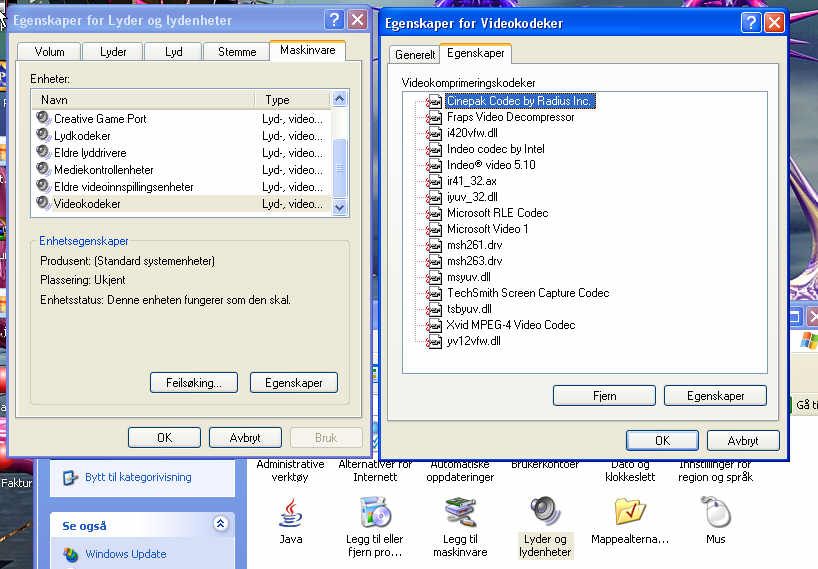Click Egenskaper button in Lyder dialog
The width and height of the screenshot is (818, 569).
point(294,383)
